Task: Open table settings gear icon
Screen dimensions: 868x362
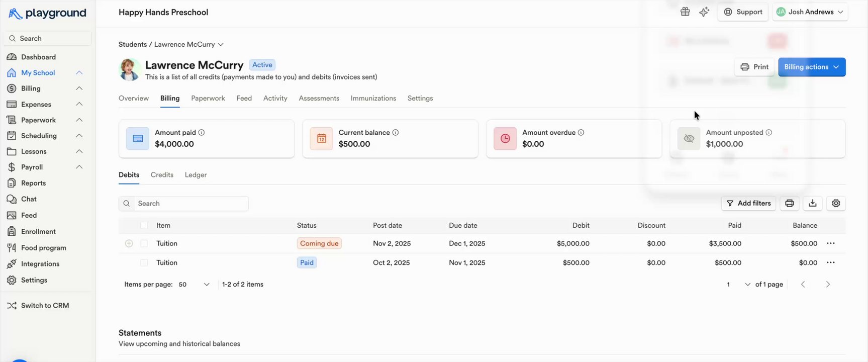Action: pyautogui.click(x=836, y=203)
